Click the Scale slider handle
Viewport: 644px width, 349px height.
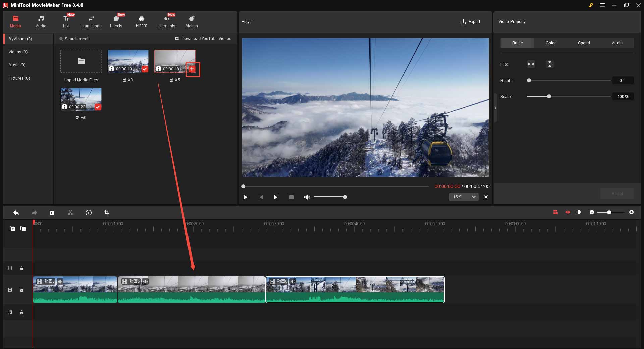click(x=549, y=97)
